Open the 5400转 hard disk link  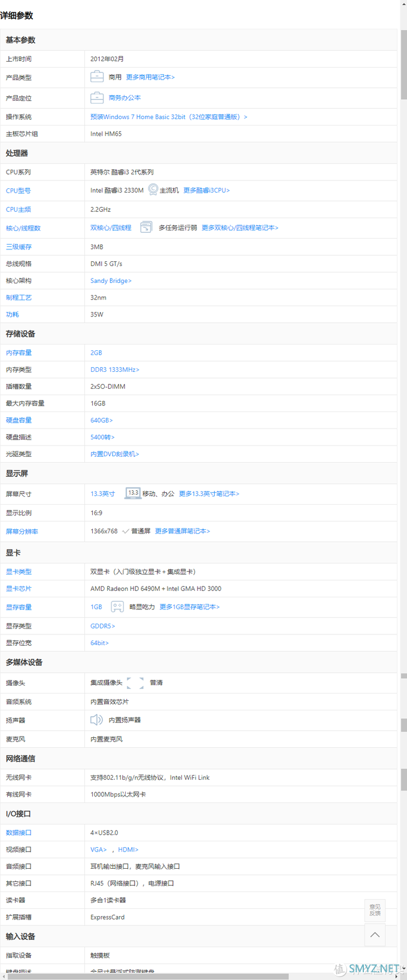[x=102, y=437]
